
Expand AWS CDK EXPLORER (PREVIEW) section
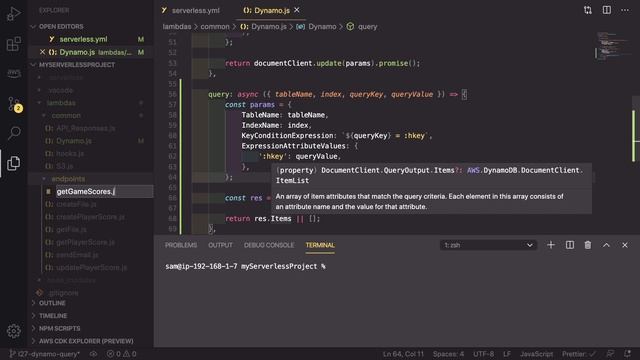pos(86,341)
